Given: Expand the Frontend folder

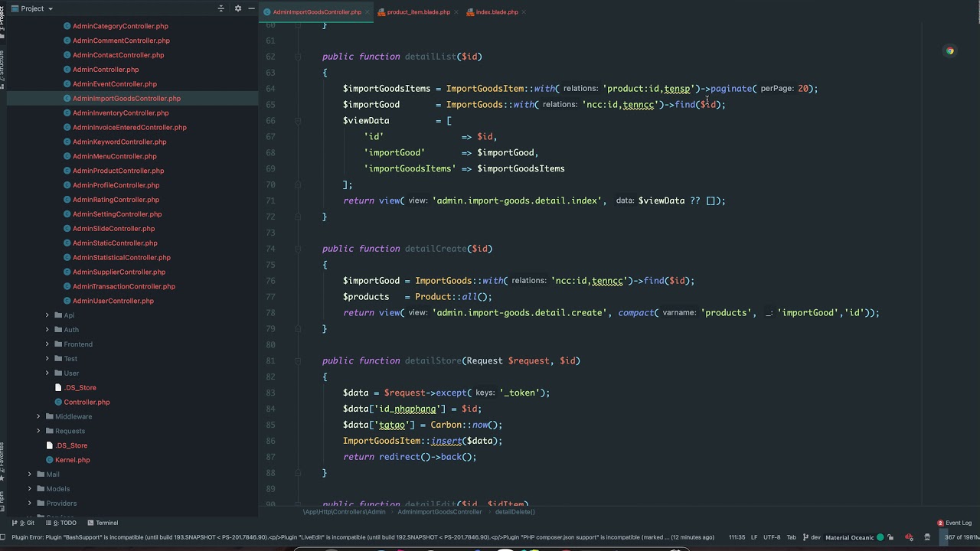Looking at the screenshot, I should [x=47, y=344].
